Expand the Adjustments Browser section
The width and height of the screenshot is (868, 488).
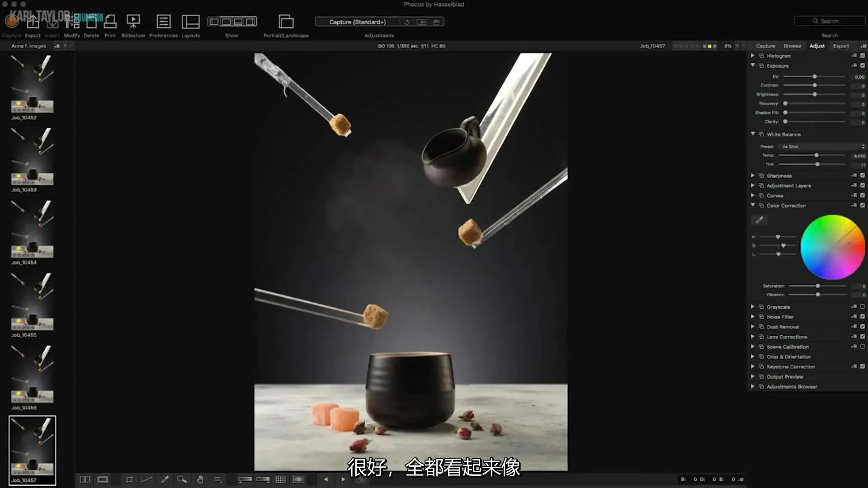pos(753,386)
